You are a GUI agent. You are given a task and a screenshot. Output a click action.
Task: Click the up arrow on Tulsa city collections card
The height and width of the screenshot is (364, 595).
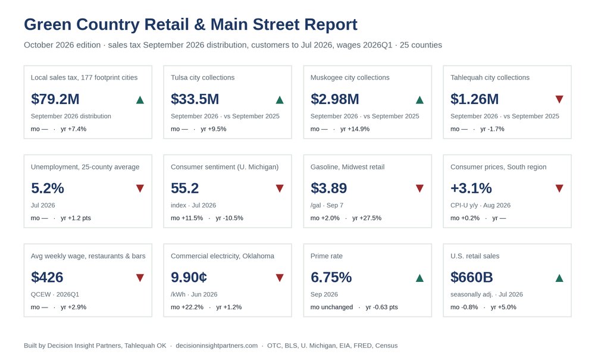[x=280, y=100]
